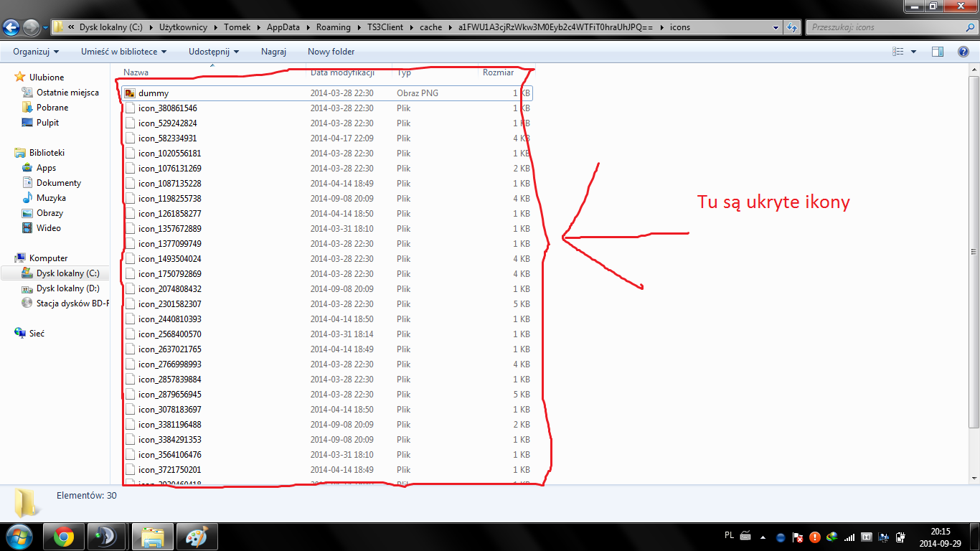Click the change view icon

[x=897, y=52]
